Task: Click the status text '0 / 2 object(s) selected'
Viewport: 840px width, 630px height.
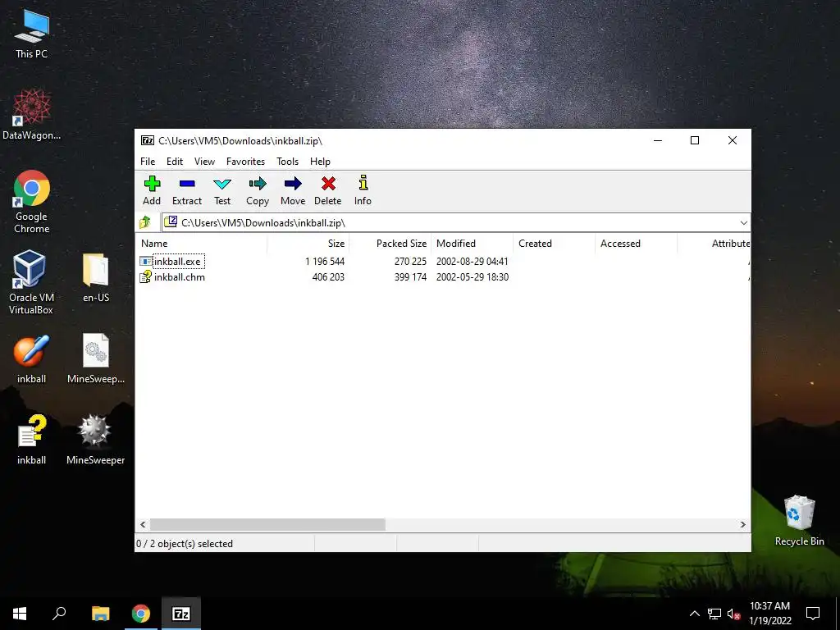Action: pyautogui.click(x=185, y=544)
